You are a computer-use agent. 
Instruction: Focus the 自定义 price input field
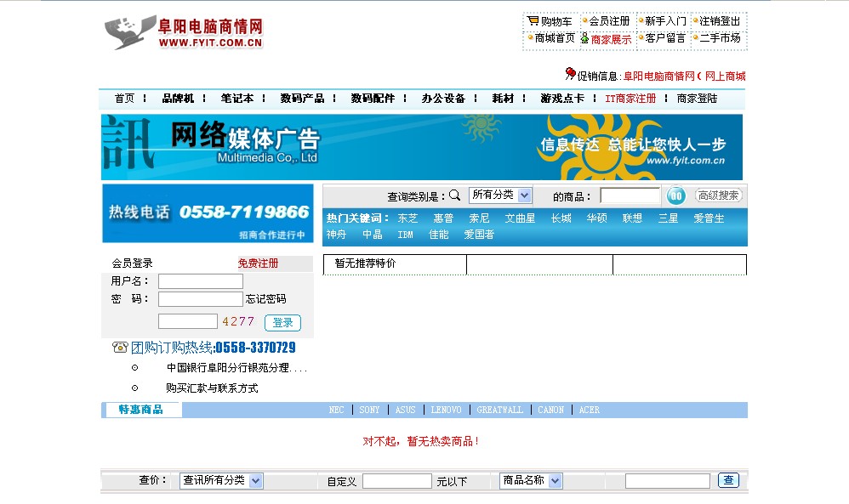[397, 481]
